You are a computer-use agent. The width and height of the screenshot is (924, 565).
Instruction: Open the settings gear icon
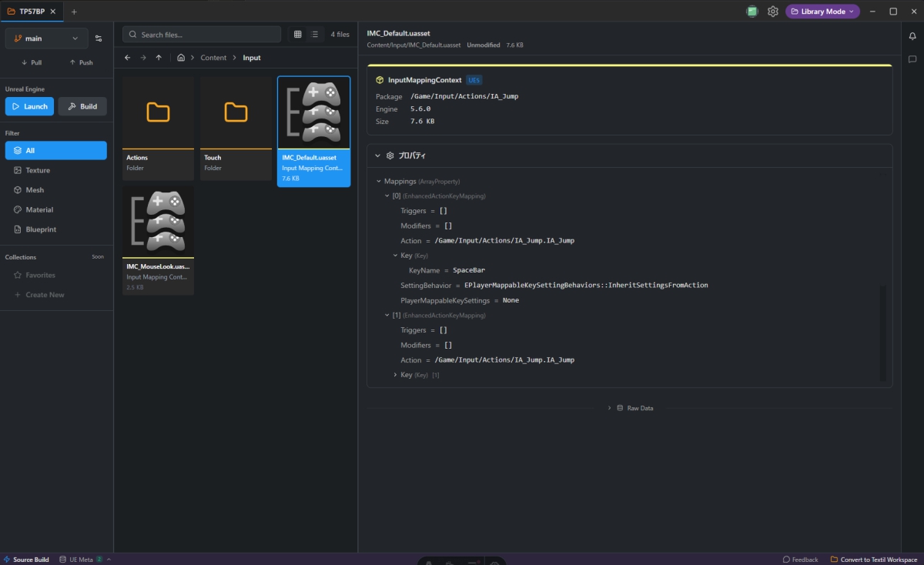coord(772,12)
